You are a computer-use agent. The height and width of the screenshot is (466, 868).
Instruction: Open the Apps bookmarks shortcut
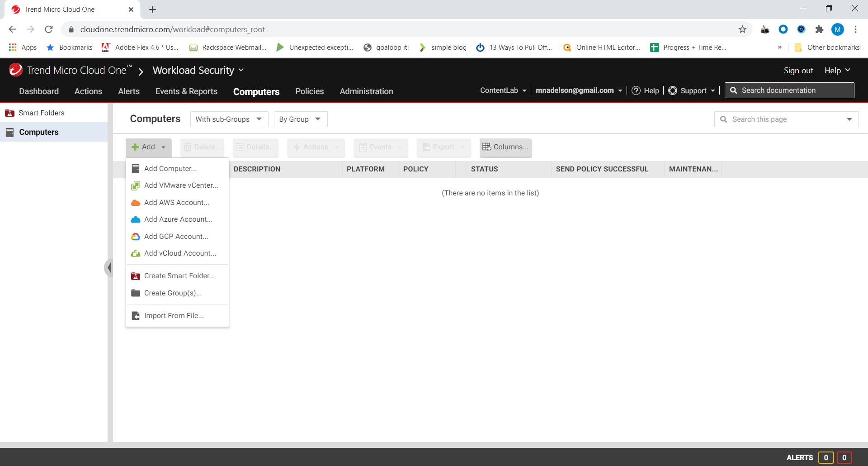click(23, 48)
